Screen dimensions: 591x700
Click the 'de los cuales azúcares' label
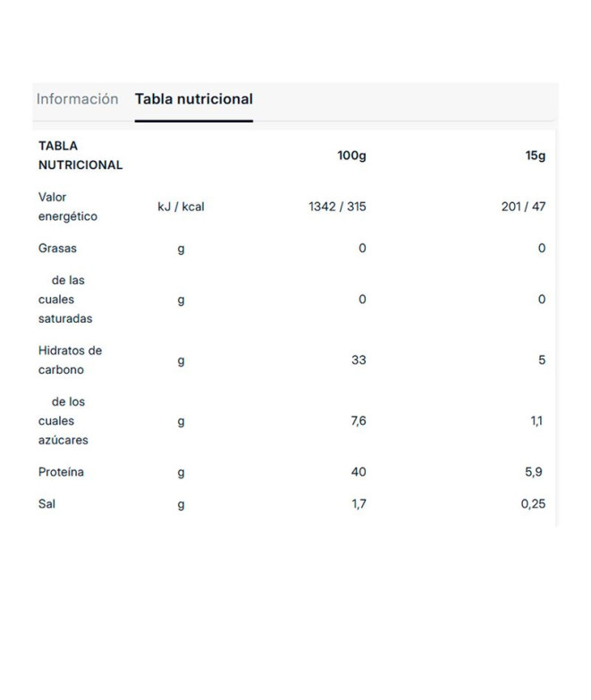(x=63, y=421)
